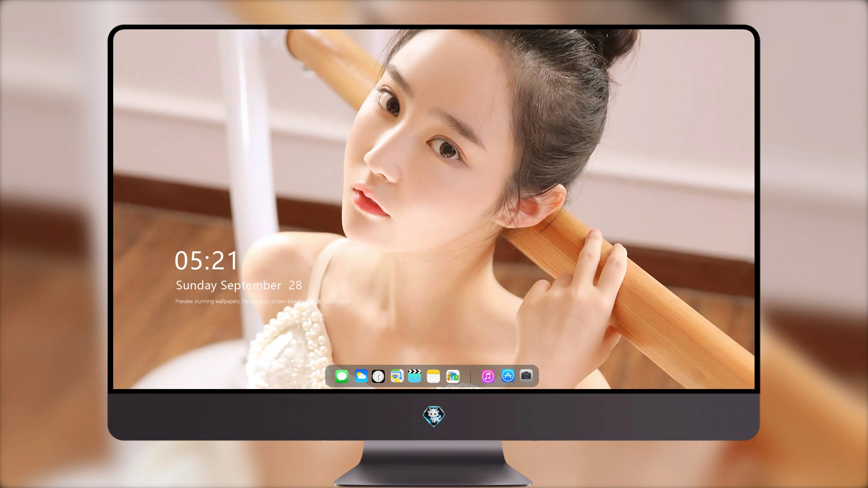Click the word September in date

coord(251,286)
